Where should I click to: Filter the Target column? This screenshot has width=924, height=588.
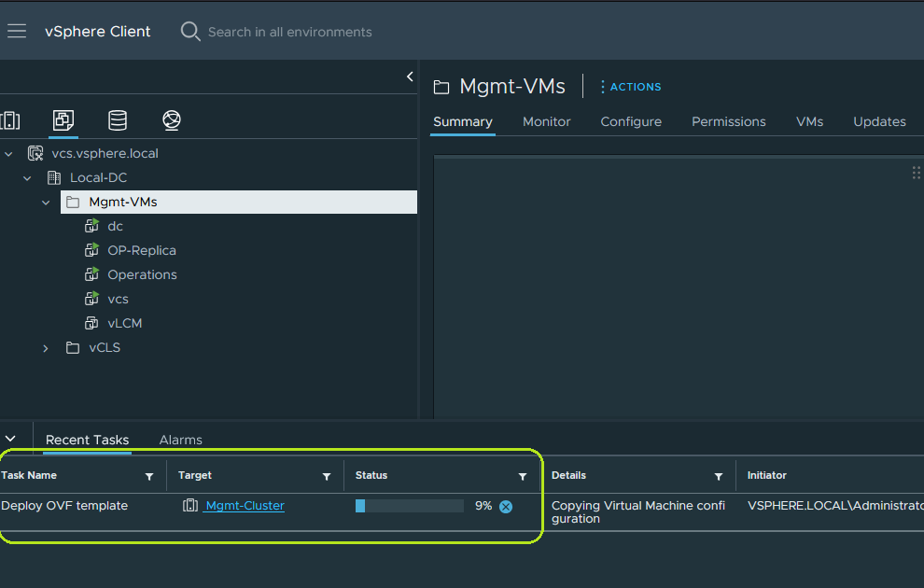click(x=327, y=477)
